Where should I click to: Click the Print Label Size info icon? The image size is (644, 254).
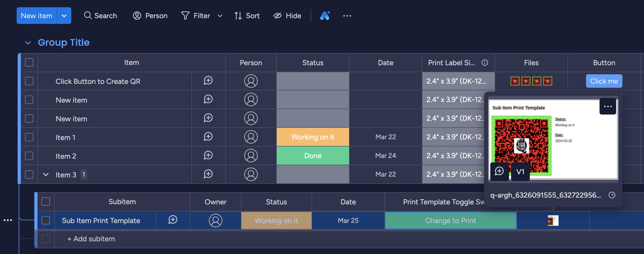(485, 63)
